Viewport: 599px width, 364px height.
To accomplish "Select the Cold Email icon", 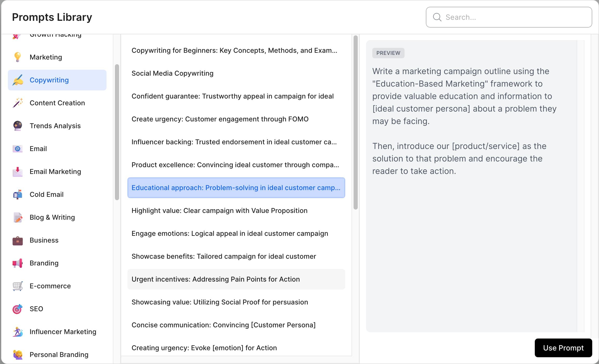I will click(x=17, y=194).
